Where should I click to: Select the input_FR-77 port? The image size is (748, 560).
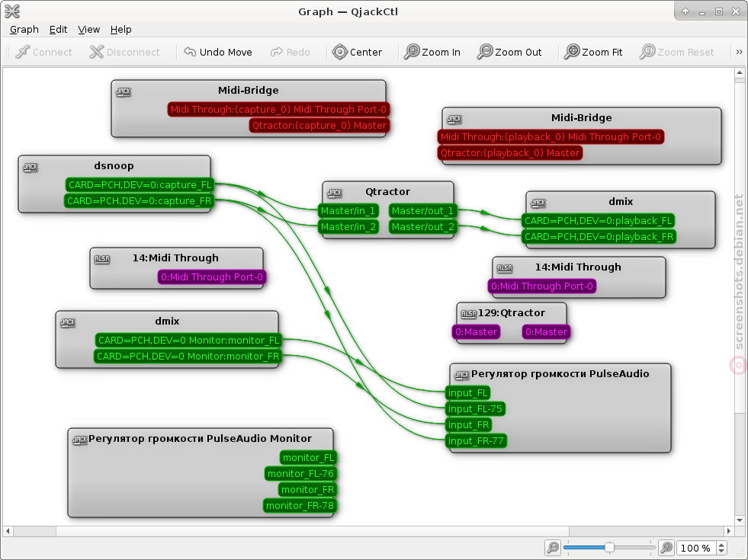coord(476,441)
